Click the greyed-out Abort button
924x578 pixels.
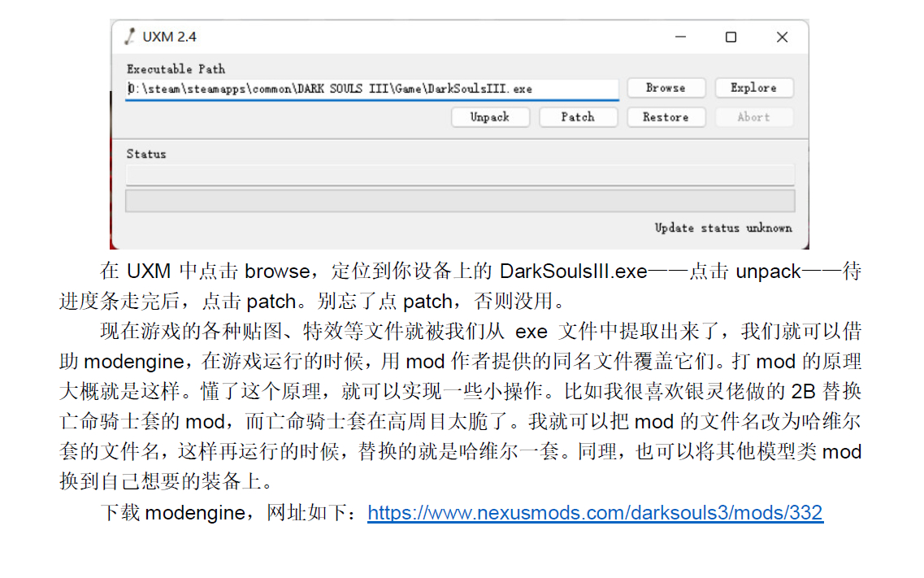(753, 117)
